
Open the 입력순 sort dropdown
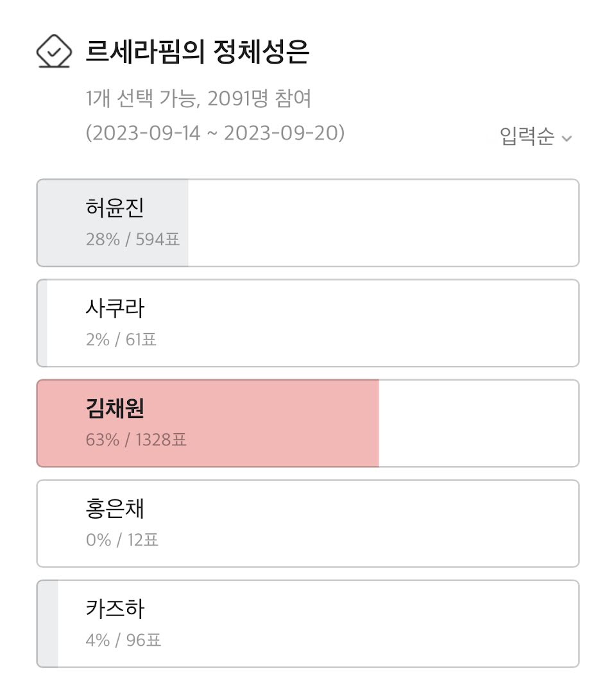[536, 136]
